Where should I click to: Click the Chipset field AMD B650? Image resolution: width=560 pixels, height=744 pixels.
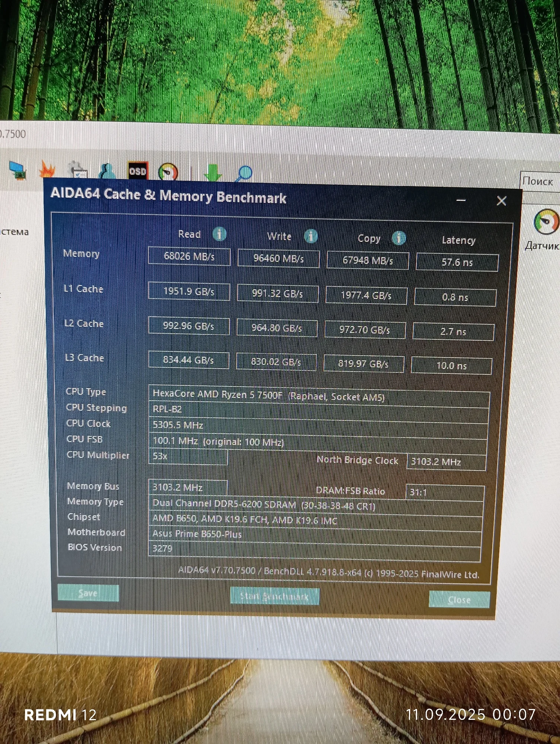tap(316, 520)
